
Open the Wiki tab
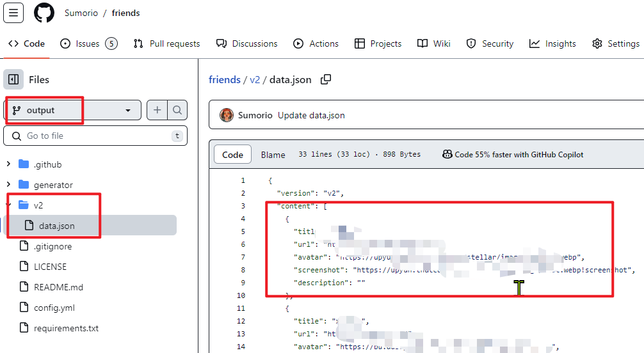[434, 43]
